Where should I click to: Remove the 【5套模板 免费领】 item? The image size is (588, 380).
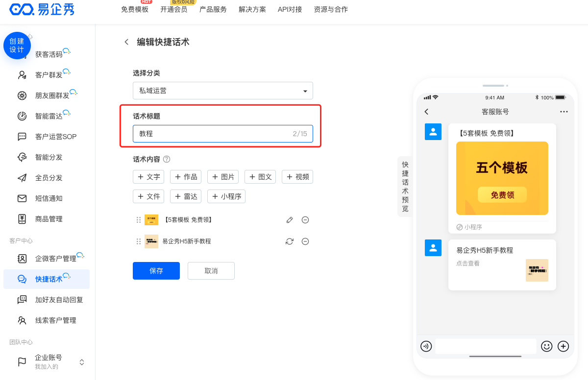tap(305, 220)
